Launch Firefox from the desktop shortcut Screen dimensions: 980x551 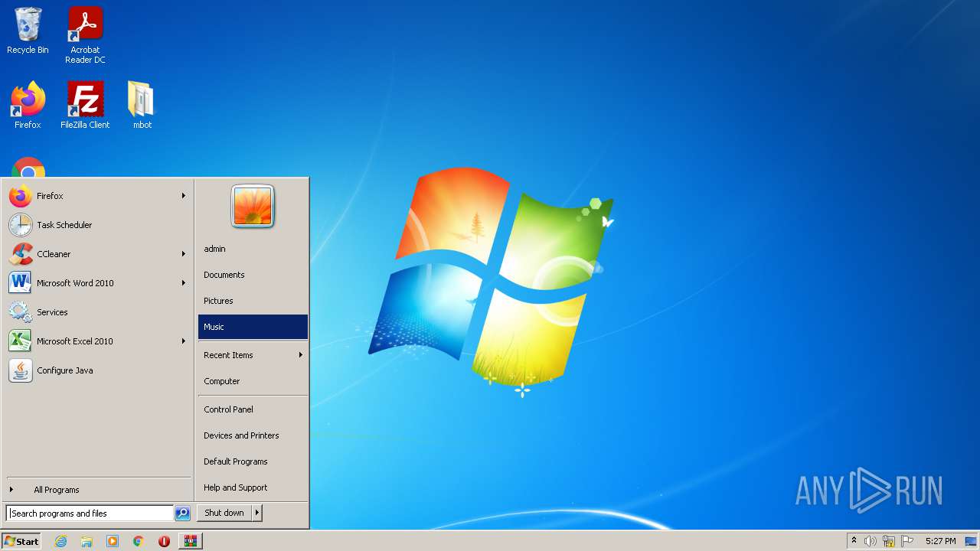pyautogui.click(x=28, y=105)
